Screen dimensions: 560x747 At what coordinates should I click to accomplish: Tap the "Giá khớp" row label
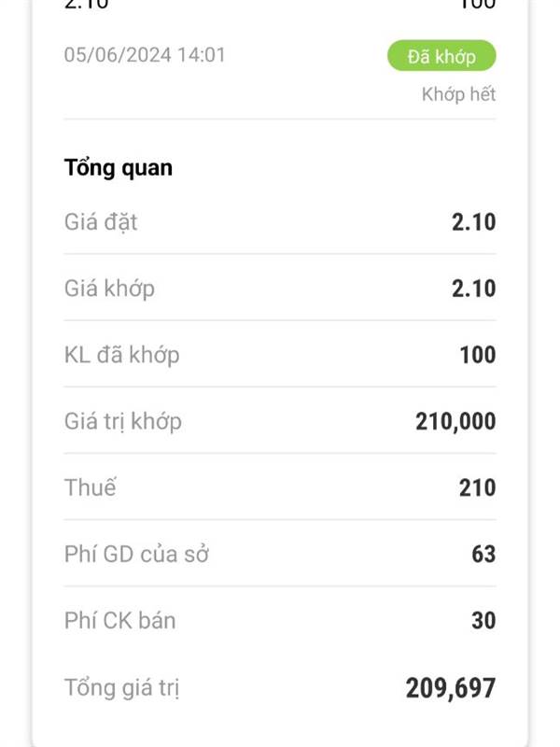point(109,289)
